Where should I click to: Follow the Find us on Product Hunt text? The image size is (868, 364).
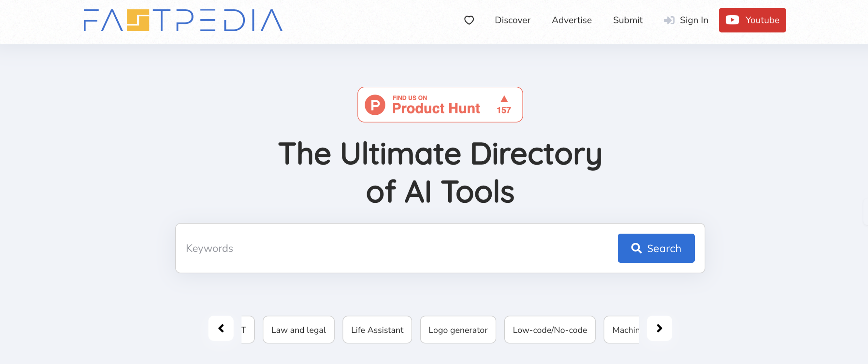pyautogui.click(x=436, y=105)
